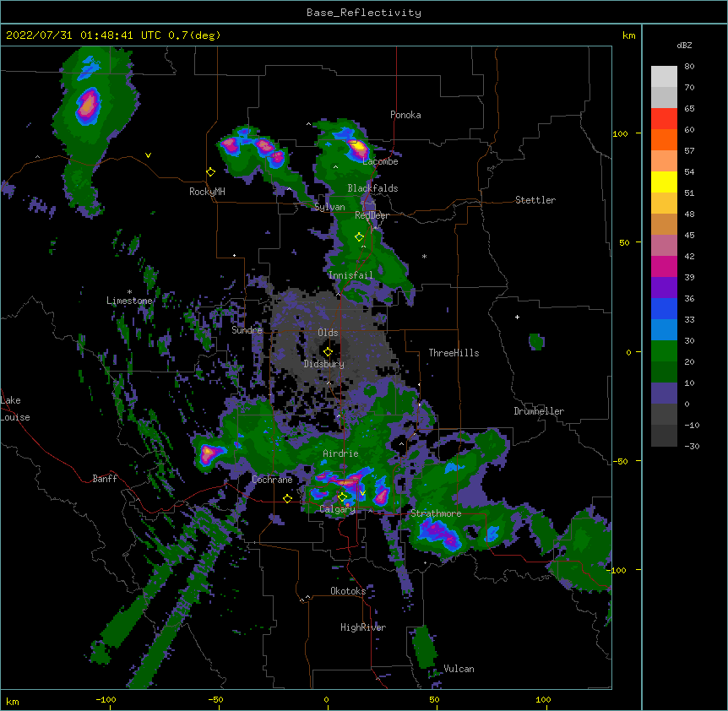
Task: Click the Vulcan city label
Action: 459,669
